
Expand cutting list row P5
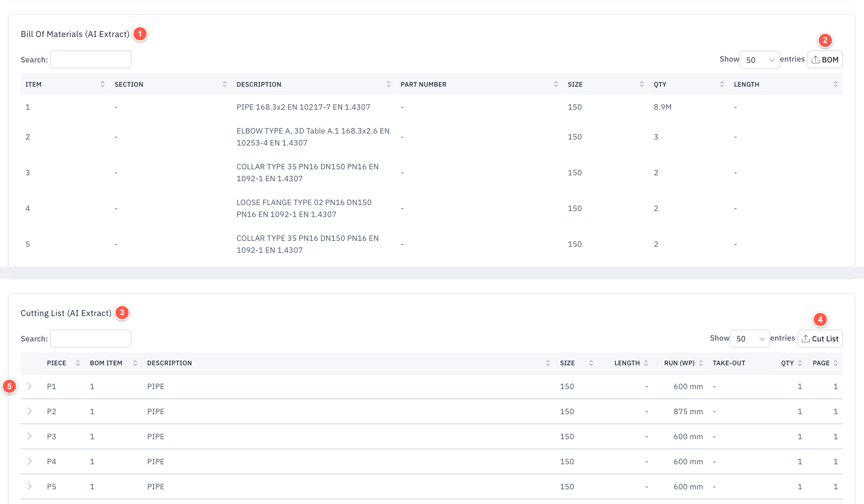pos(29,487)
